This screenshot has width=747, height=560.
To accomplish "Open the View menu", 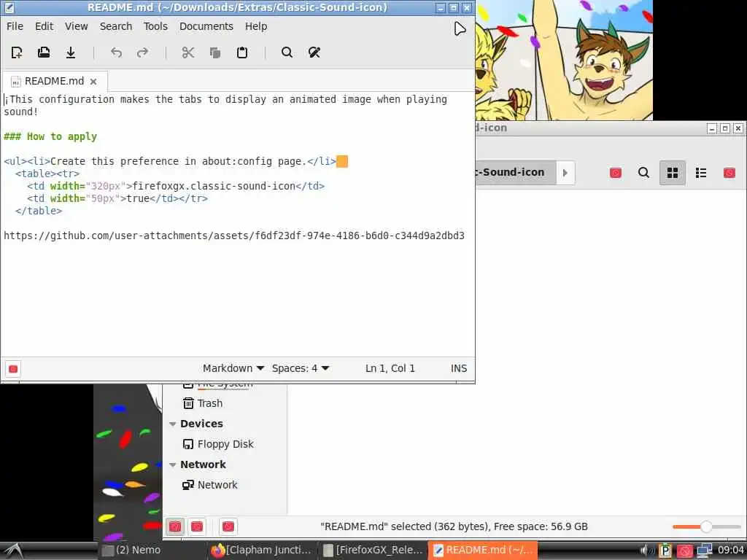I will pyautogui.click(x=76, y=26).
